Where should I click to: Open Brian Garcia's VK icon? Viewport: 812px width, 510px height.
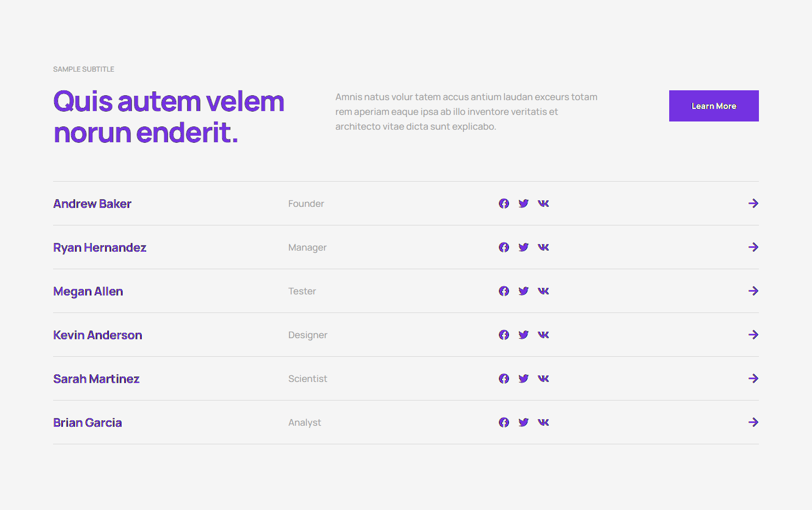coord(543,422)
